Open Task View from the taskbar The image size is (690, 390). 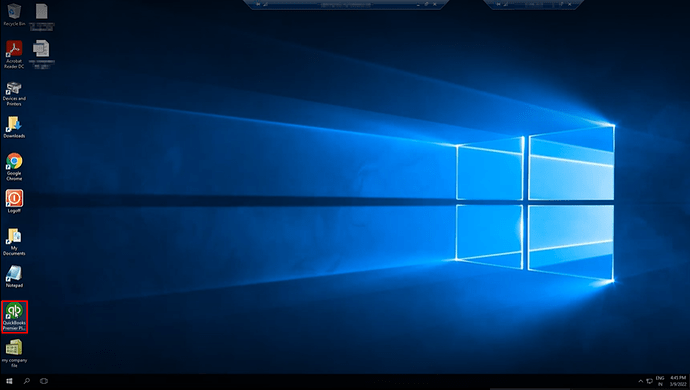[44, 381]
